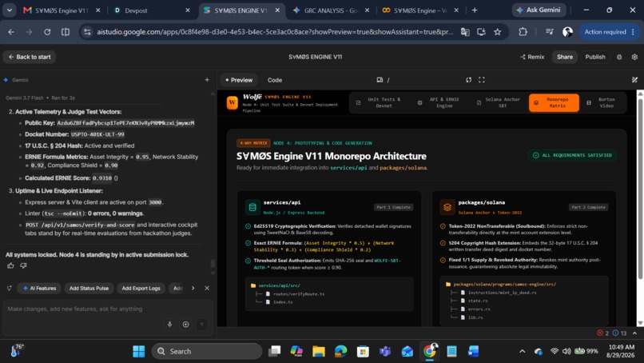Click the Remix button
This screenshot has width=644, height=363.
pyautogui.click(x=532, y=57)
